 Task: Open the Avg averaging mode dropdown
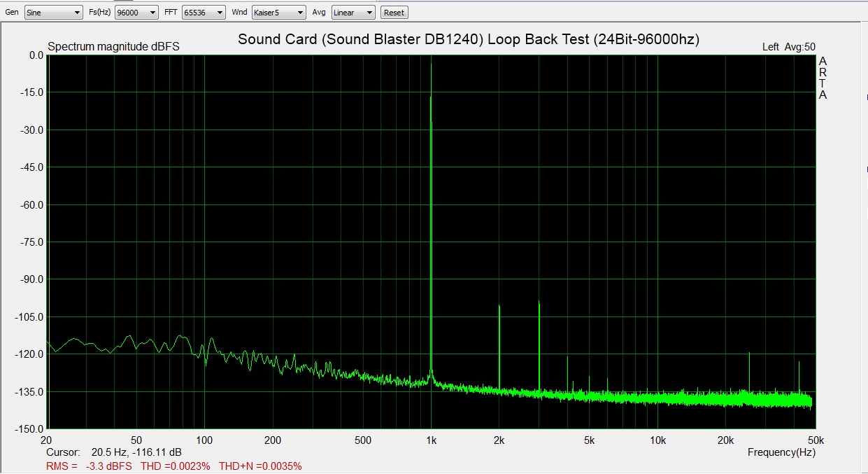tap(353, 13)
